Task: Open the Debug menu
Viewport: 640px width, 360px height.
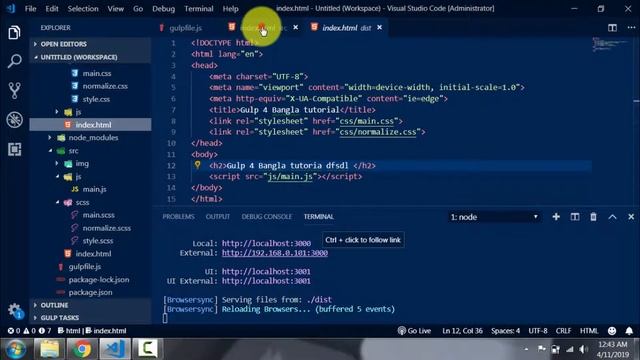Action: pyautogui.click(x=163, y=9)
